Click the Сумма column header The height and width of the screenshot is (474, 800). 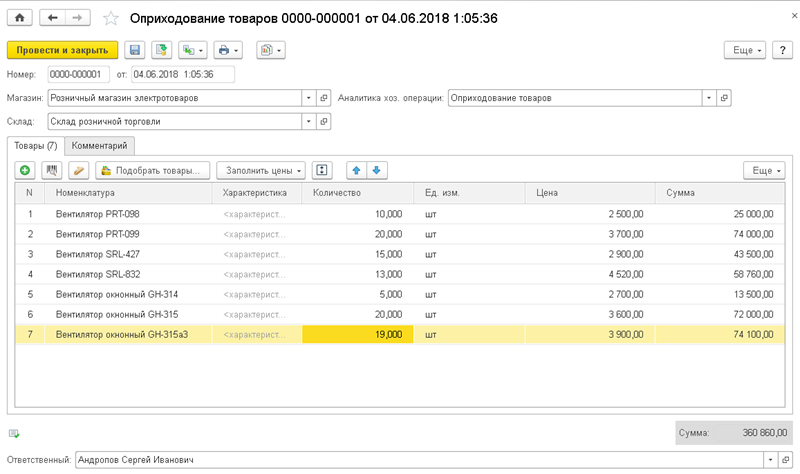coord(719,193)
